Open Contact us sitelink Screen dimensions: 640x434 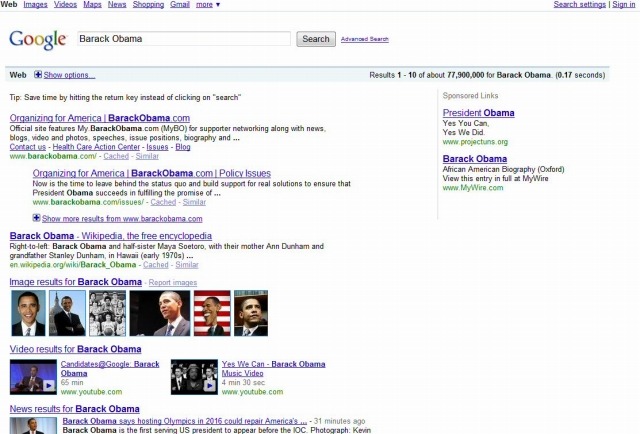pos(28,147)
